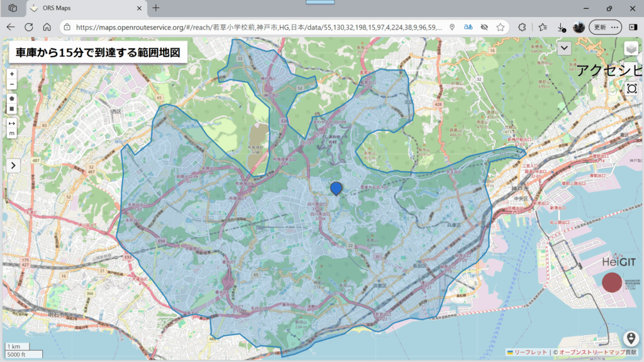Expand the accessibility dropdown chevron
The image size is (644, 362).
click(x=564, y=48)
